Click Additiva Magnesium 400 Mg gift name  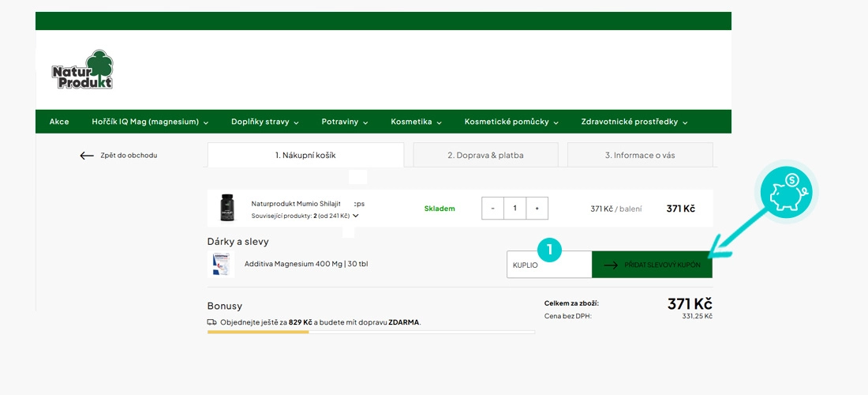tap(306, 264)
